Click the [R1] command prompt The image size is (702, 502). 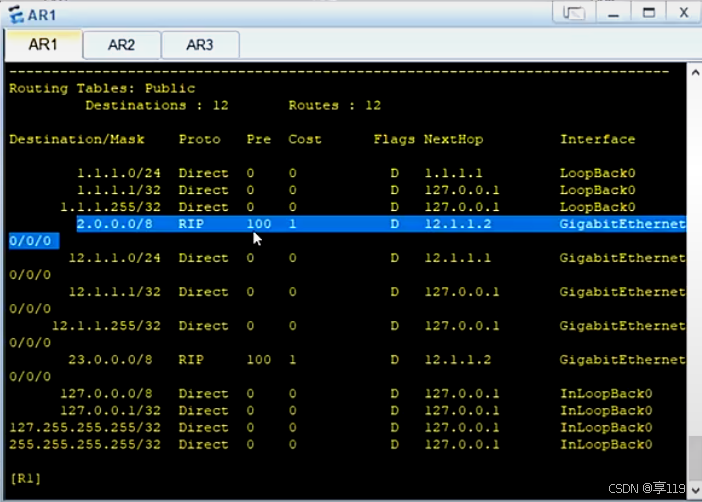[x=26, y=478]
